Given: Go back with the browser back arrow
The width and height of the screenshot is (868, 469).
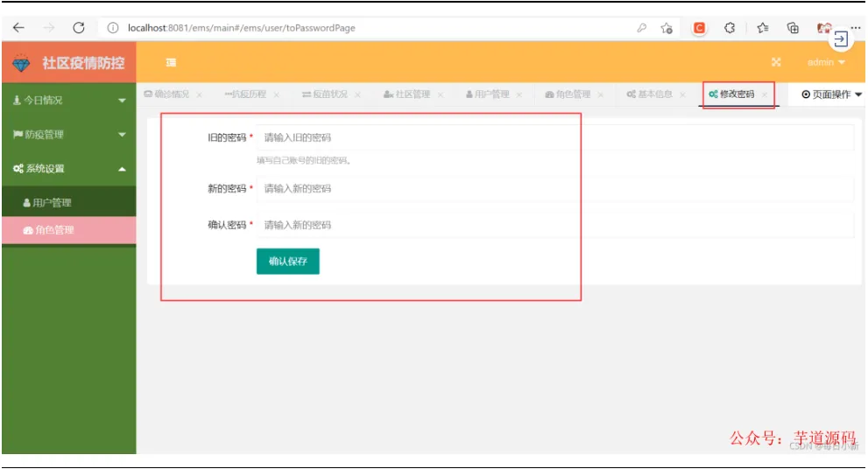Looking at the screenshot, I should [18, 28].
